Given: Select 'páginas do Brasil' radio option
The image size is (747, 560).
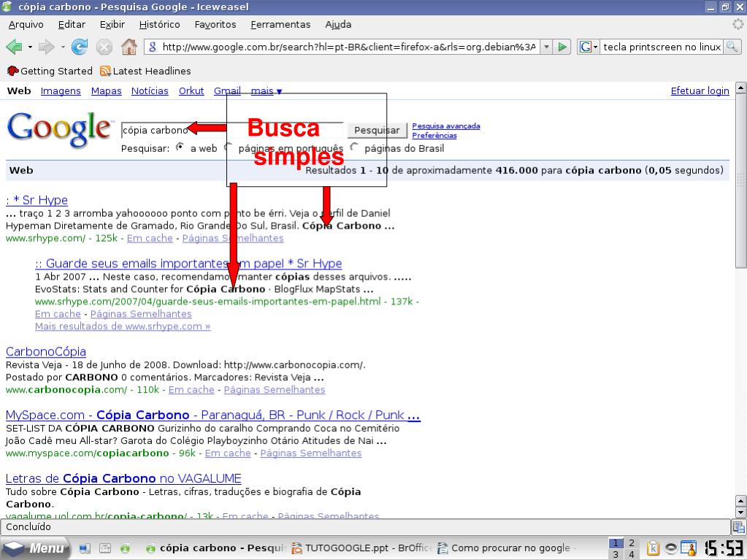Looking at the screenshot, I should [x=354, y=147].
